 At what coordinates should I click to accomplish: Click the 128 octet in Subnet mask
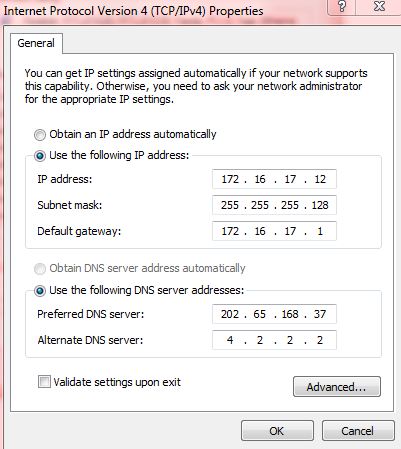320,205
